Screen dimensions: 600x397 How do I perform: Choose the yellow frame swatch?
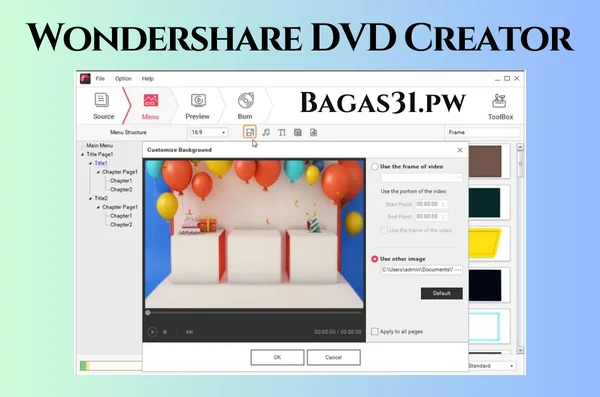click(x=485, y=243)
